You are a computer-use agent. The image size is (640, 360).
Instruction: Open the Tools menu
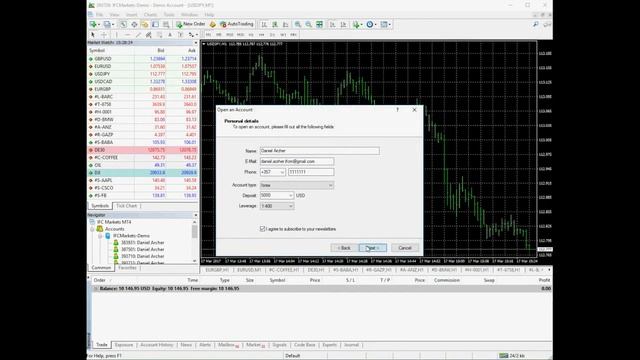[169, 15]
